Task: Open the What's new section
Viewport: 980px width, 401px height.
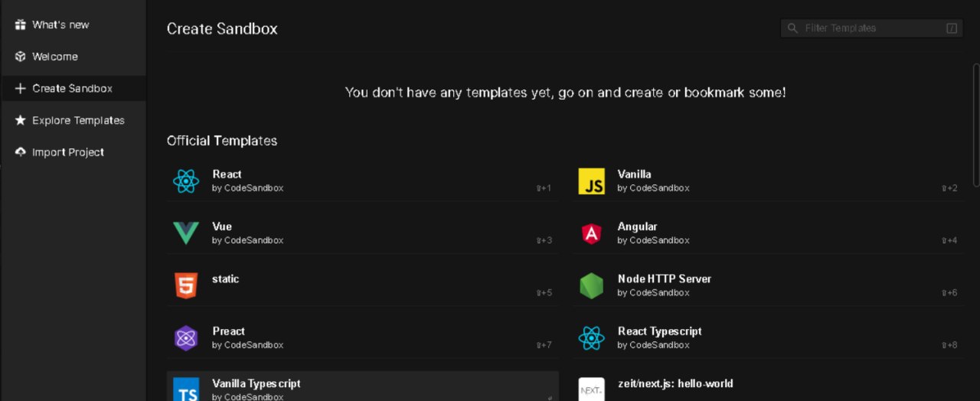Action: coord(73,24)
